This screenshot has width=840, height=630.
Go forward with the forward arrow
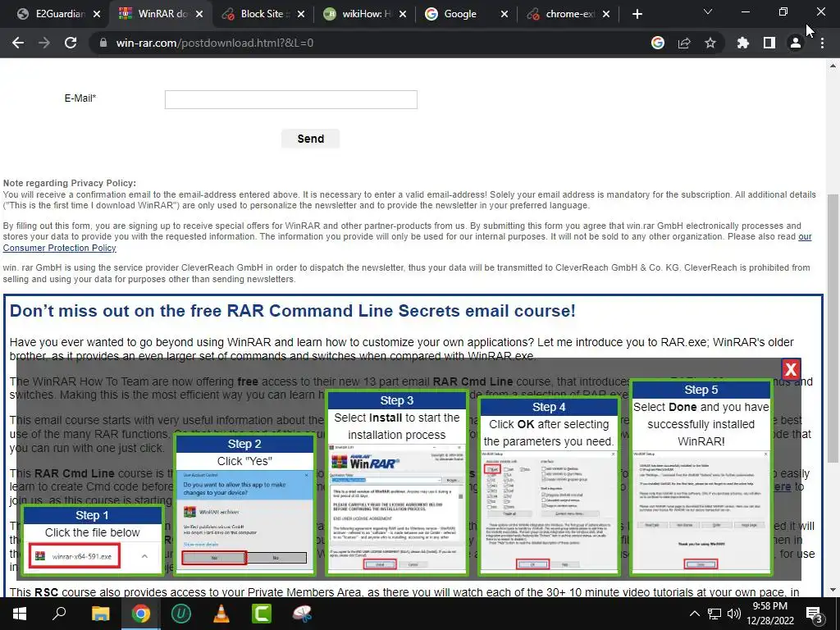[x=44, y=43]
